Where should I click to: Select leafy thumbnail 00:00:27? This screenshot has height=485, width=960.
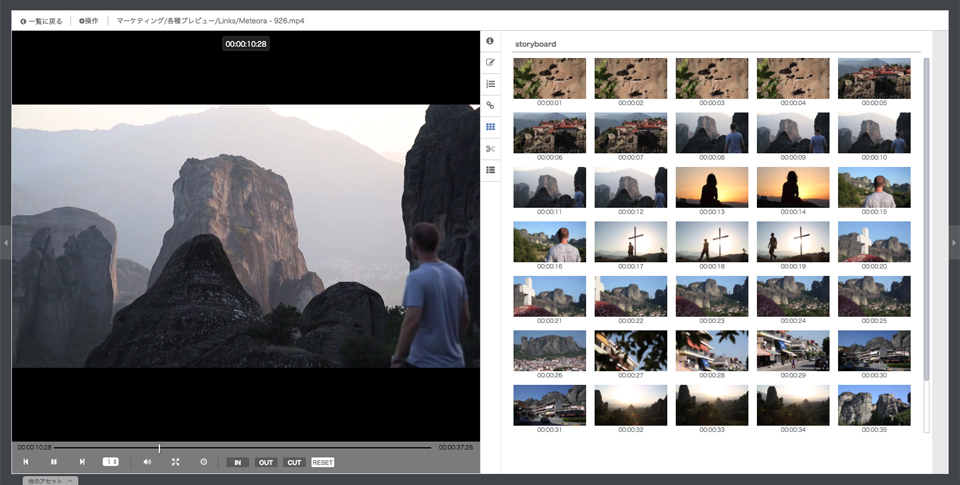pos(631,351)
